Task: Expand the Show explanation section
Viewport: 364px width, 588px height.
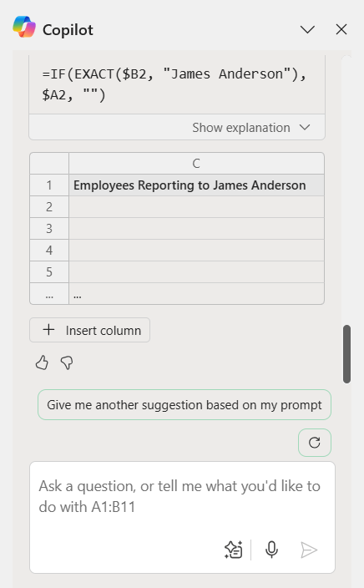Action: tap(251, 128)
